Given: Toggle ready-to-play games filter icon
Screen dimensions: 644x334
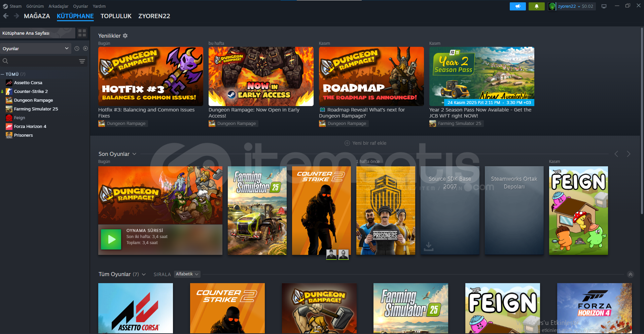Looking at the screenshot, I should (x=85, y=48).
